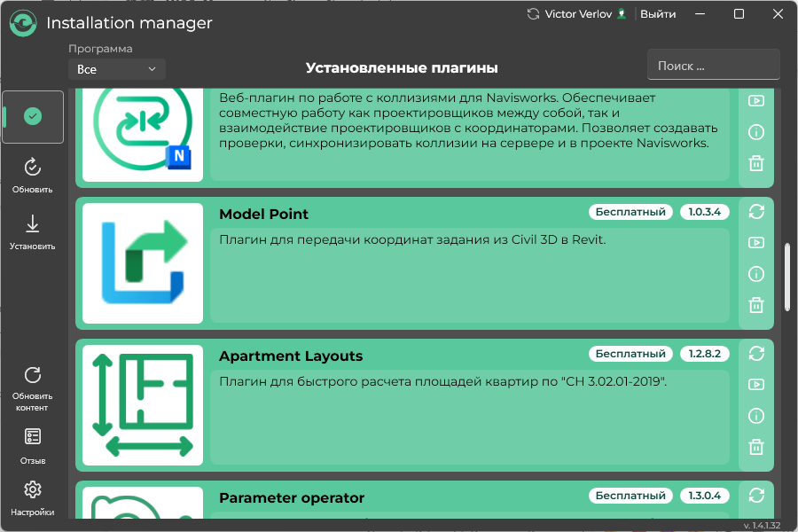
Task: Minimize the Installation manager window
Action: point(700,14)
